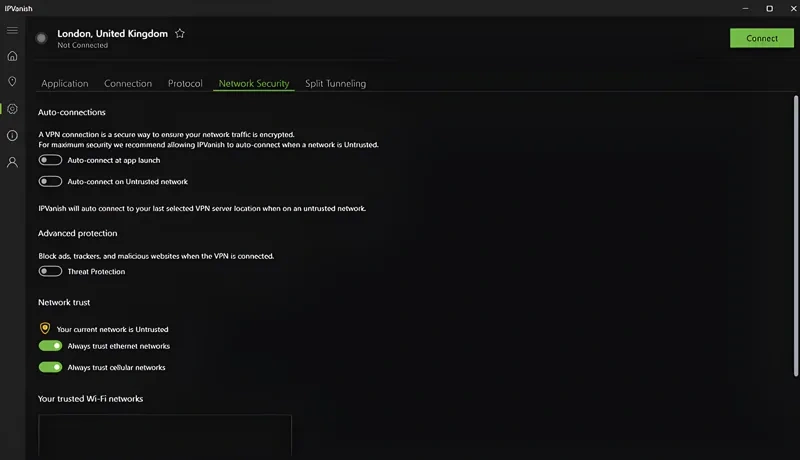Enable Auto-connect on Untrusted network
Viewport: 800px width, 460px height.
[x=50, y=182]
